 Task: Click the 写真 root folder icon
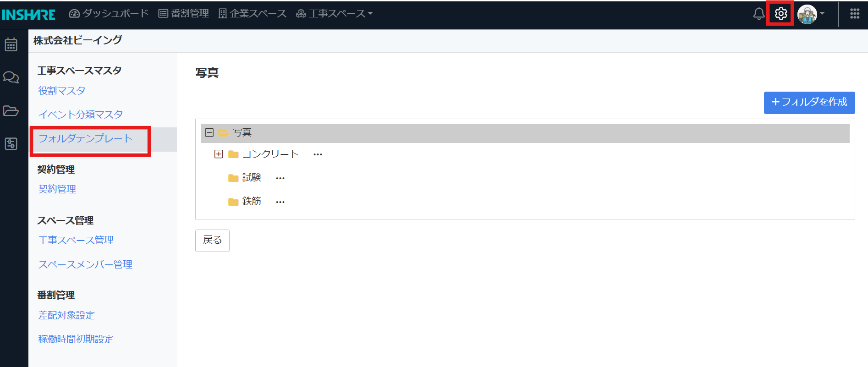coord(224,133)
